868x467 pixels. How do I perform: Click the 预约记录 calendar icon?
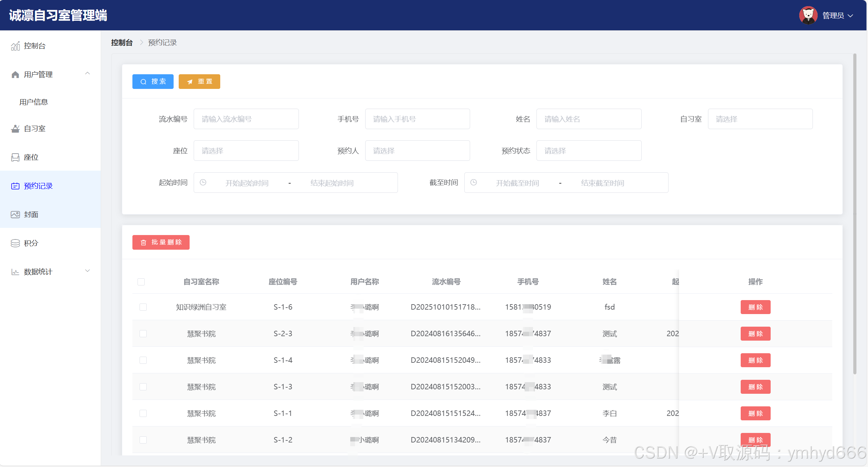click(x=15, y=186)
